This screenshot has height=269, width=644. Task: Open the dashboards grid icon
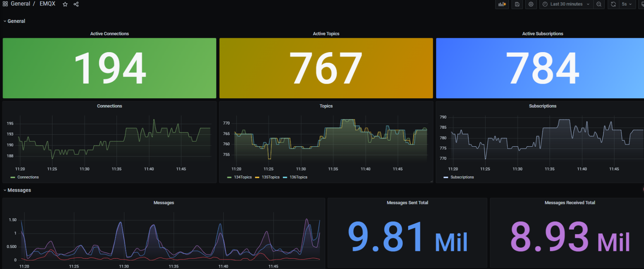point(5,4)
